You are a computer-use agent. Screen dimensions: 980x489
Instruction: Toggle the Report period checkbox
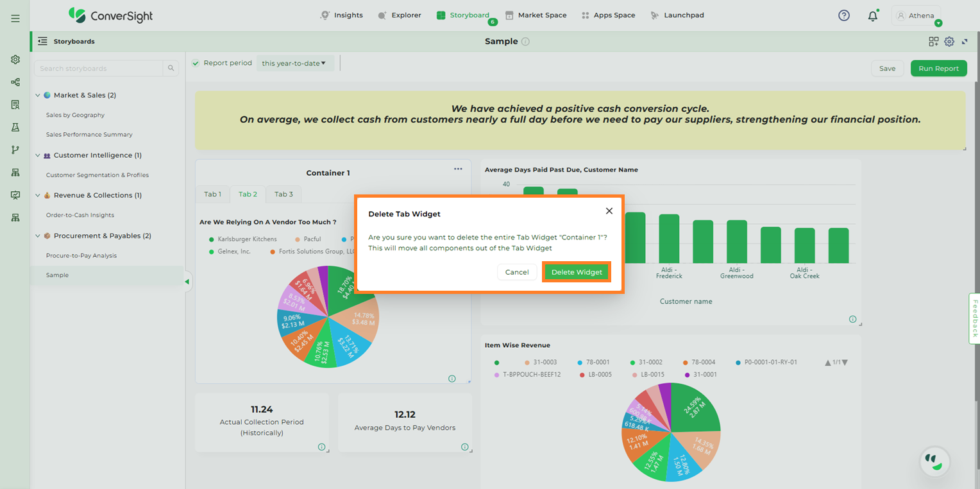pyautogui.click(x=196, y=63)
